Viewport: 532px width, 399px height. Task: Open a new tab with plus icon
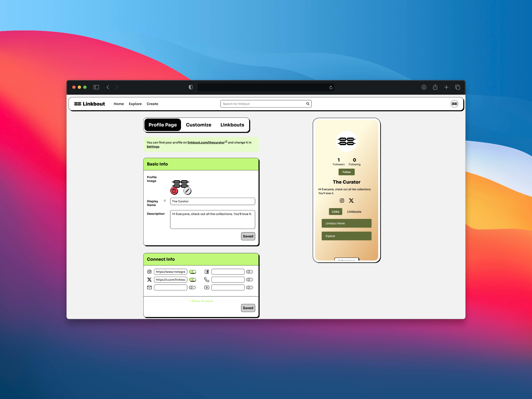(x=446, y=87)
